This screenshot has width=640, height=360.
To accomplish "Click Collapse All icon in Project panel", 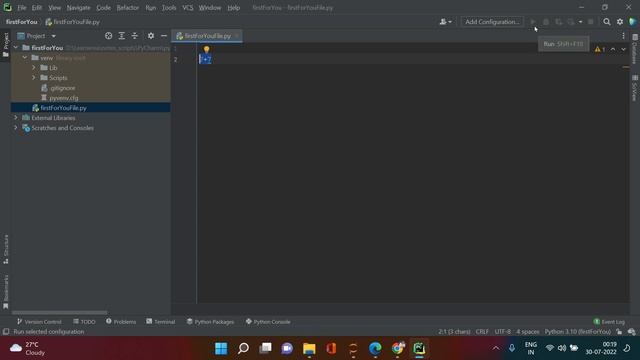I will 135,36.
